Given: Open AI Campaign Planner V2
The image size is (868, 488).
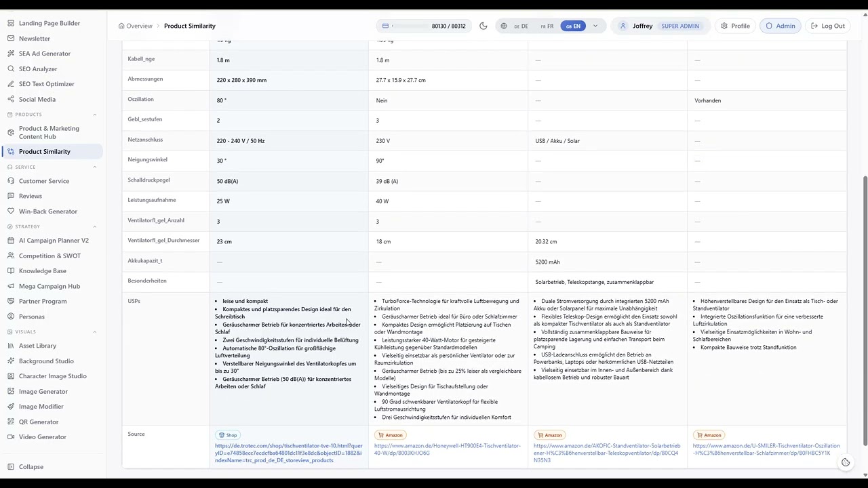Looking at the screenshot, I should coord(54,241).
